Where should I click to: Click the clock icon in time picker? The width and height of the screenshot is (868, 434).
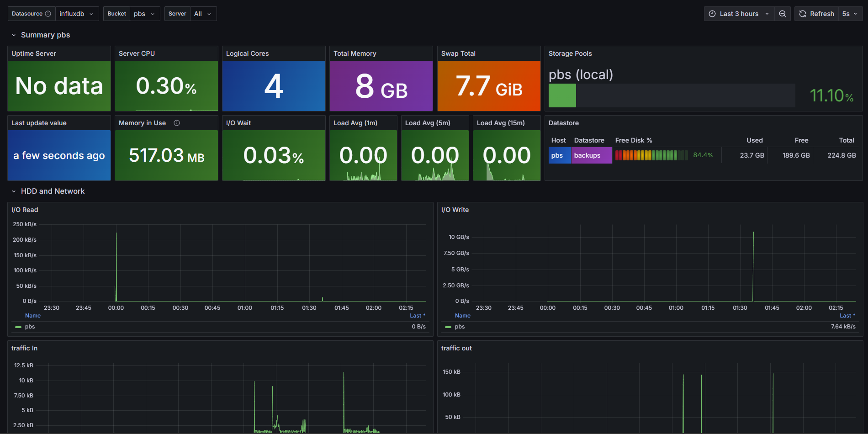[x=712, y=14]
